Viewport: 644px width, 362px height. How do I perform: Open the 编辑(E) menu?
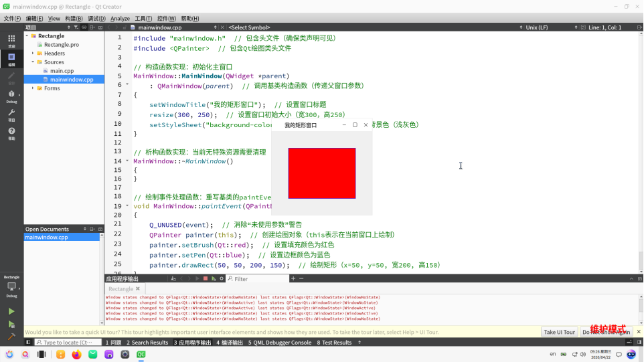(34, 19)
